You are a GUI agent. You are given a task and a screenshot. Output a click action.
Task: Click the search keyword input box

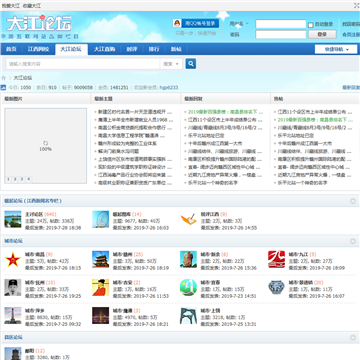coord(83,64)
